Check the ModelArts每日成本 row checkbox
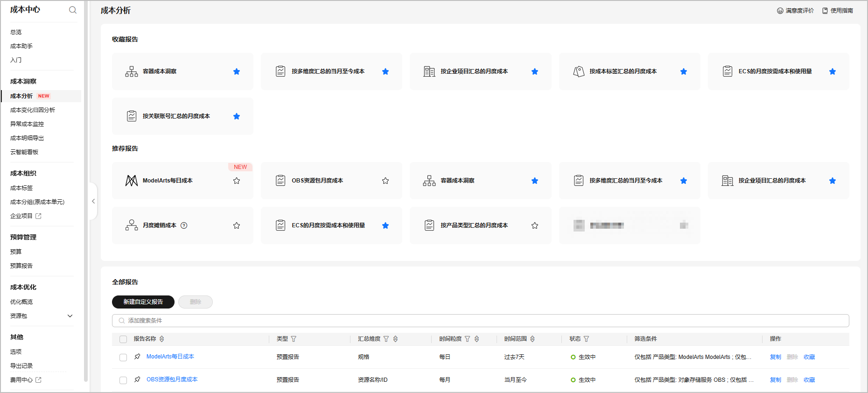 [x=123, y=357]
